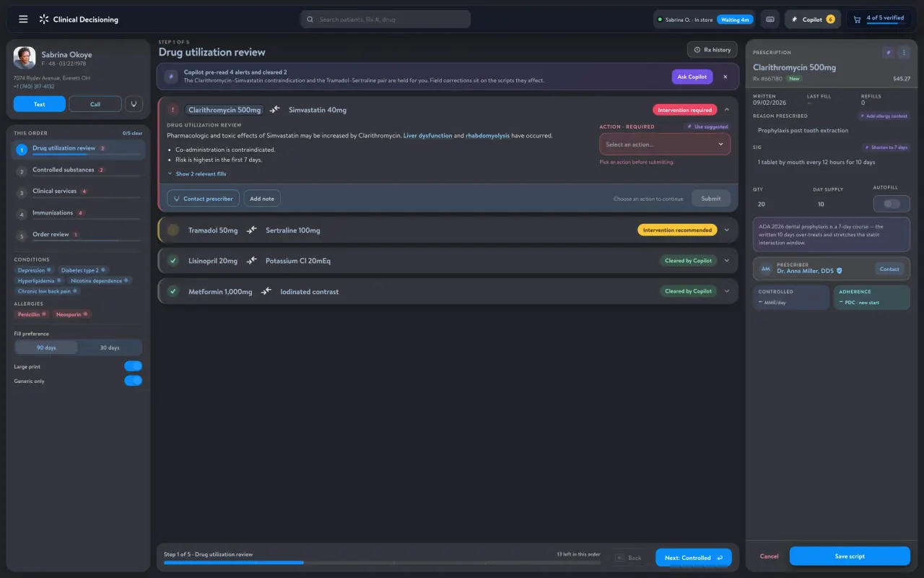Click the search patients input field
This screenshot has width=924, height=578.
[x=385, y=20]
